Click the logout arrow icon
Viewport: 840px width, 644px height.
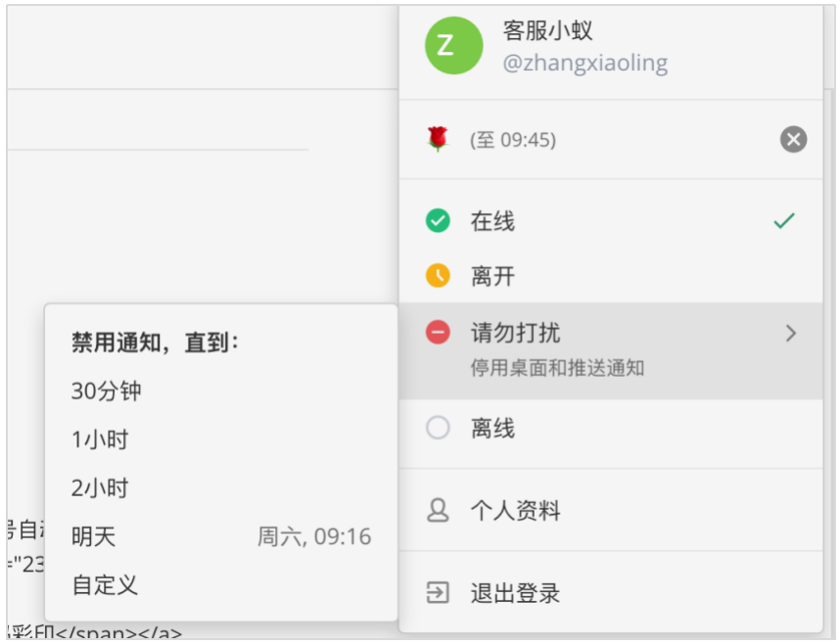[x=438, y=592]
